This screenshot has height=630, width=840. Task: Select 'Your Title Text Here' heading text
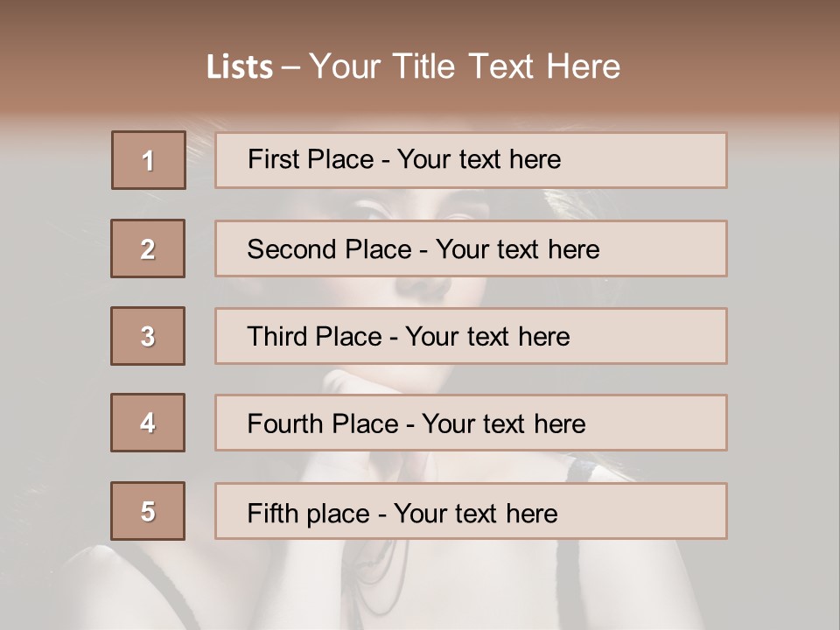[x=465, y=66]
